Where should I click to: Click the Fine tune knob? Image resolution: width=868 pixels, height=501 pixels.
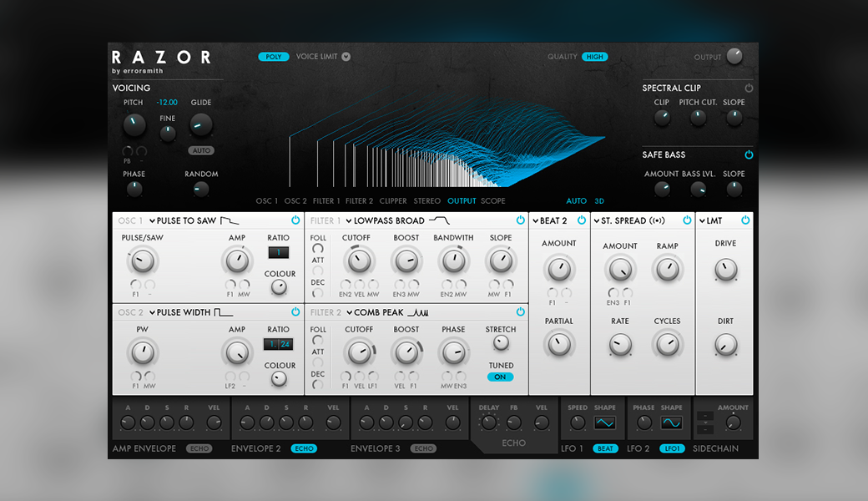tap(167, 133)
